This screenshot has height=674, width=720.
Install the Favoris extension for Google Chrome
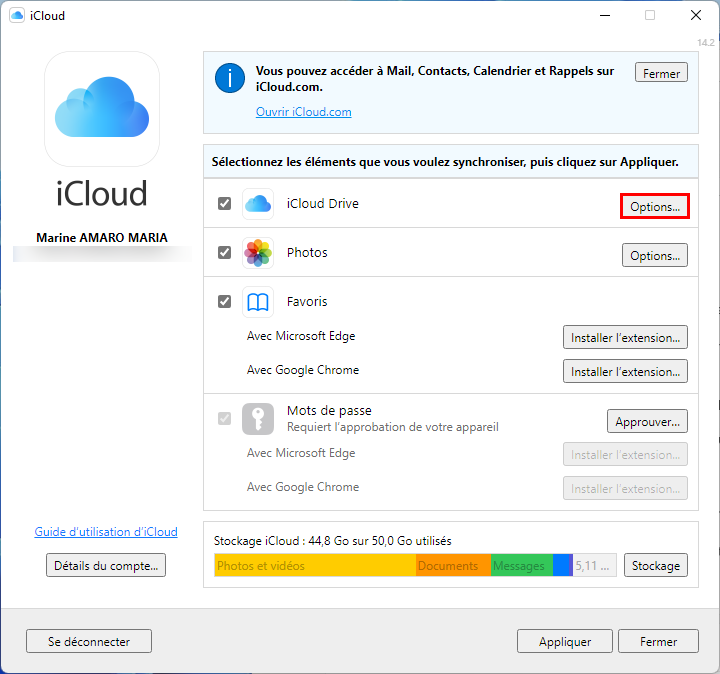pos(625,371)
